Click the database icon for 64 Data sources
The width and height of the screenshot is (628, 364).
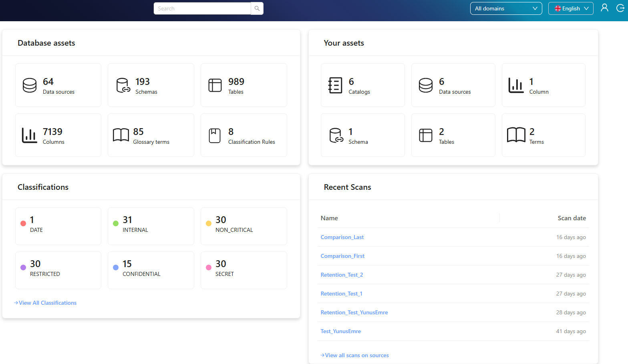pos(30,85)
